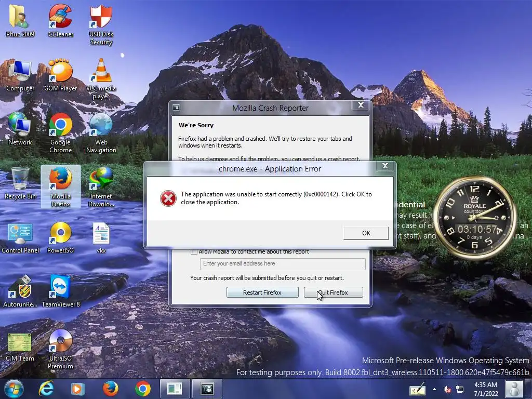Show hidden system tray icons
Image resolution: width=532 pixels, height=399 pixels.
[435, 389]
